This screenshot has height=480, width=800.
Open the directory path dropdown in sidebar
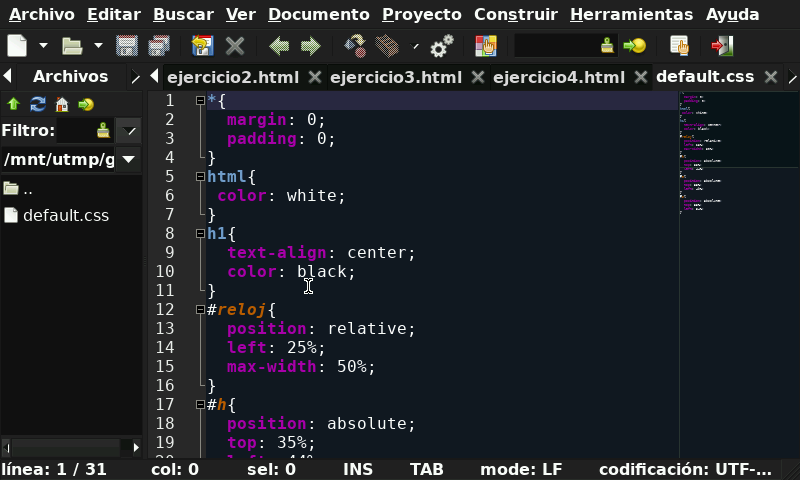128,159
